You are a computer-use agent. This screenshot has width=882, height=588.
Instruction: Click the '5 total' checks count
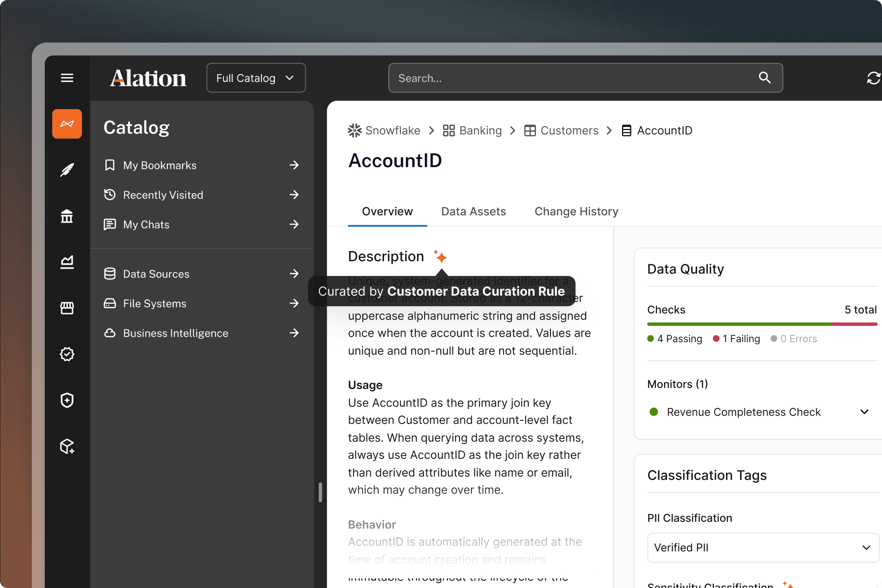point(861,309)
